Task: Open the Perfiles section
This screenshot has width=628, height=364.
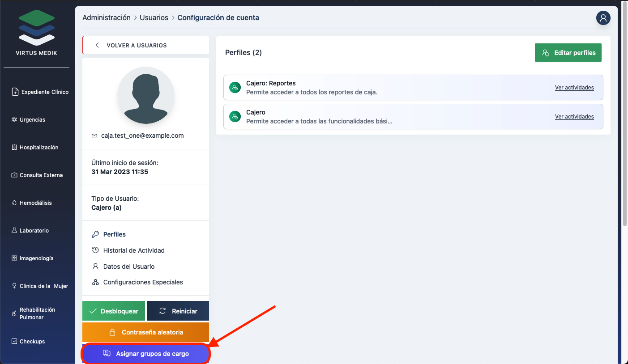Action: [x=114, y=234]
